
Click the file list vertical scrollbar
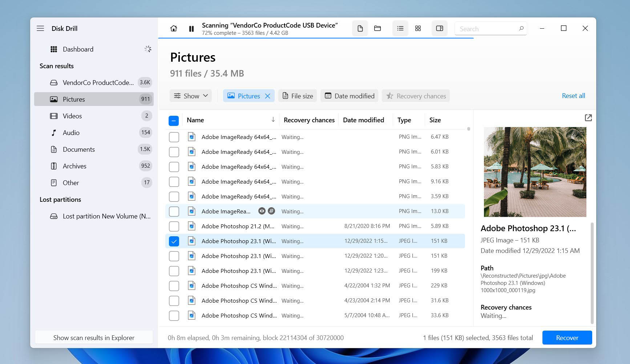point(469,129)
